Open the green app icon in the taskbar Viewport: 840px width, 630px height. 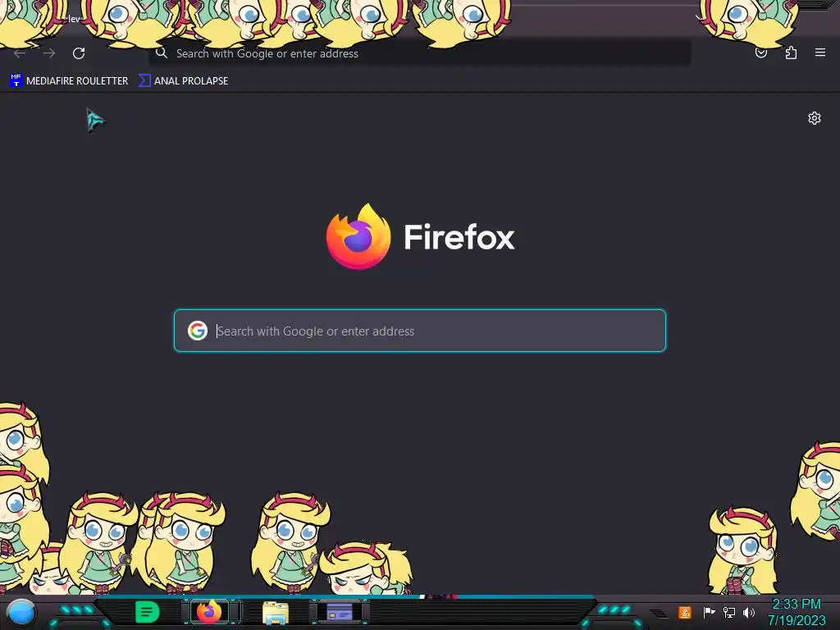(148, 612)
